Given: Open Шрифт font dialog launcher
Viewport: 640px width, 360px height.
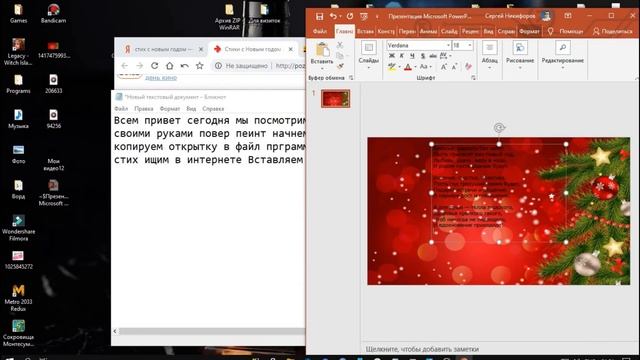Looking at the screenshot, I should coord(473,78).
